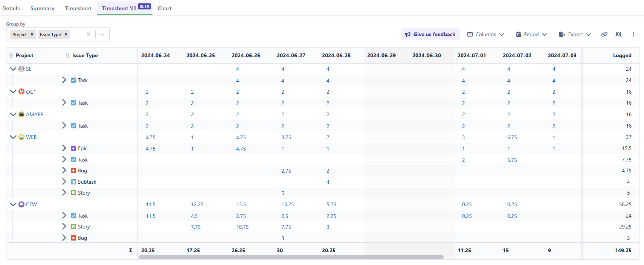Viewport: 644px width, 265px height.
Task: Click the Project column header
Action: (24, 55)
